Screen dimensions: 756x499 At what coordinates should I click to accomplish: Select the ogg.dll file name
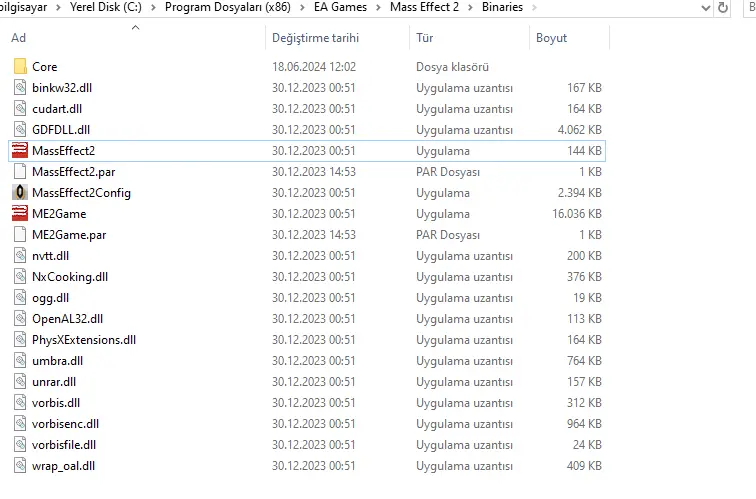(50, 297)
